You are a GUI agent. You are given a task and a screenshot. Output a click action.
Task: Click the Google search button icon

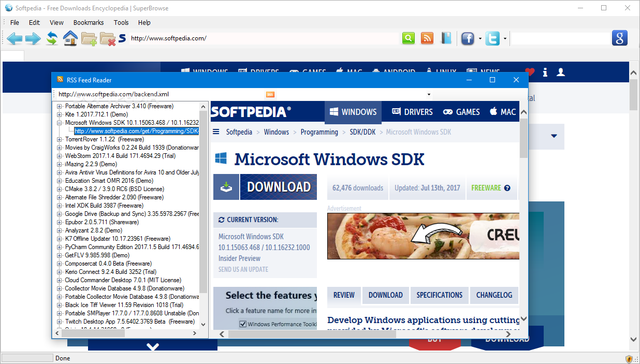click(x=620, y=38)
